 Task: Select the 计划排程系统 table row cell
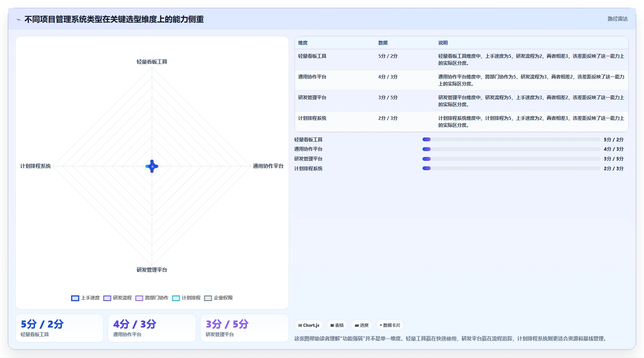pyautogui.click(x=312, y=118)
